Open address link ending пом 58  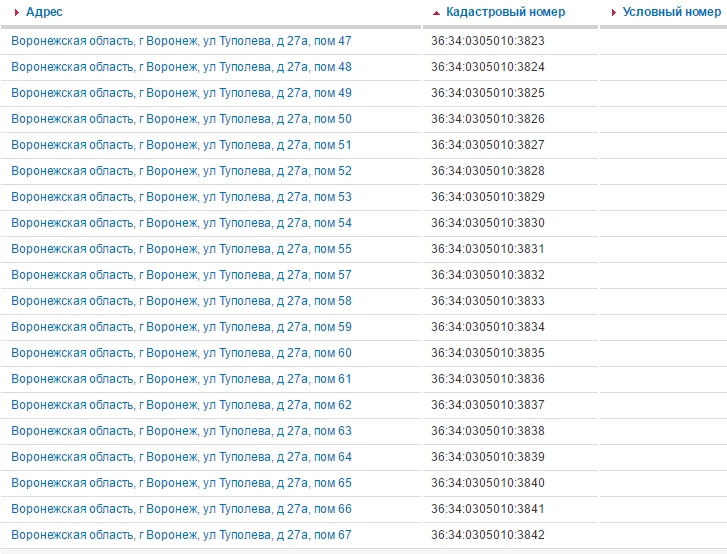coord(181,300)
